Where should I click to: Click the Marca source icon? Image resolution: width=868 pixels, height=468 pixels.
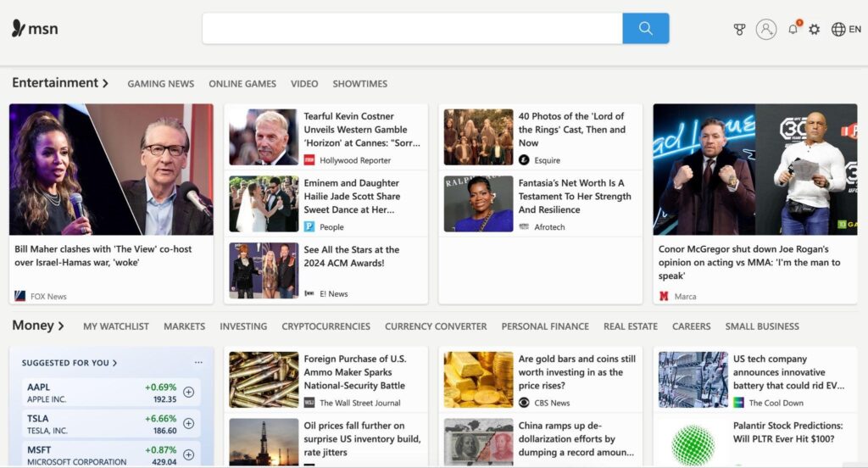pyautogui.click(x=665, y=296)
